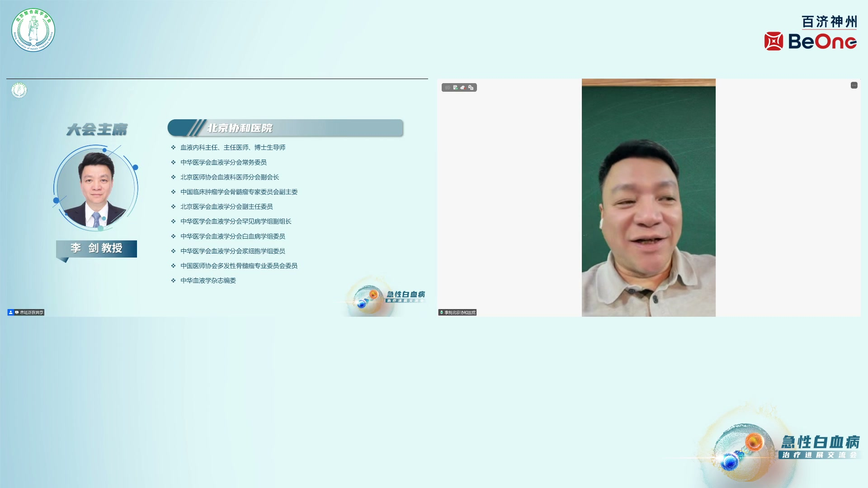Click the BeOne logo at top right
This screenshot has width=868, height=488.
point(810,42)
